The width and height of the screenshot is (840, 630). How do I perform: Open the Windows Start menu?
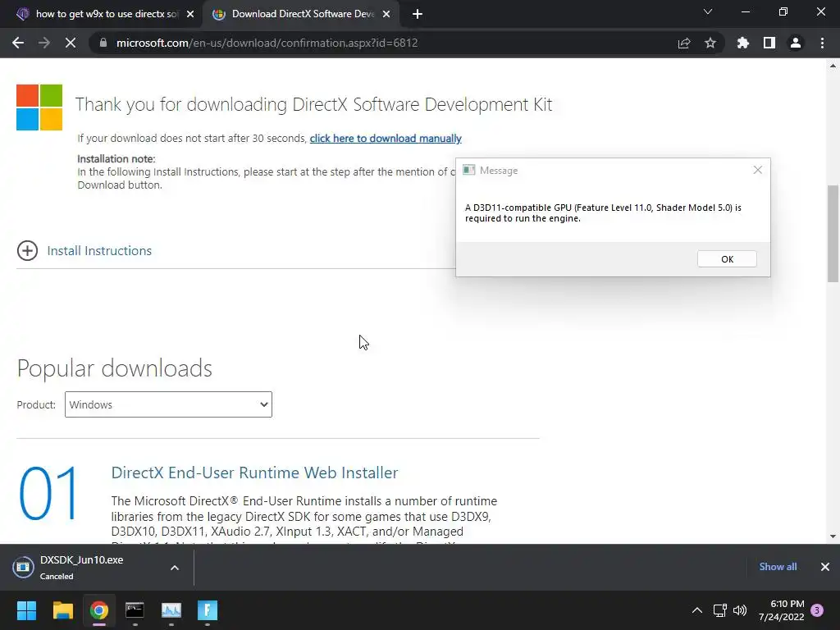point(26,610)
